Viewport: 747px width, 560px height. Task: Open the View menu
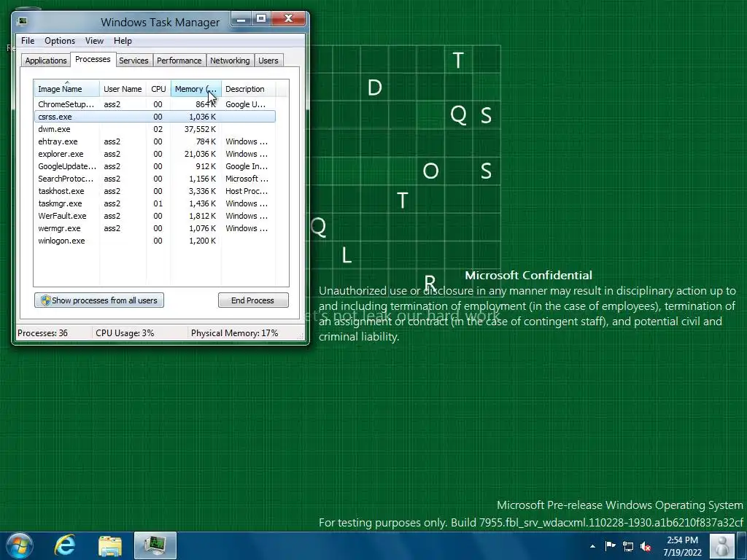tap(94, 41)
